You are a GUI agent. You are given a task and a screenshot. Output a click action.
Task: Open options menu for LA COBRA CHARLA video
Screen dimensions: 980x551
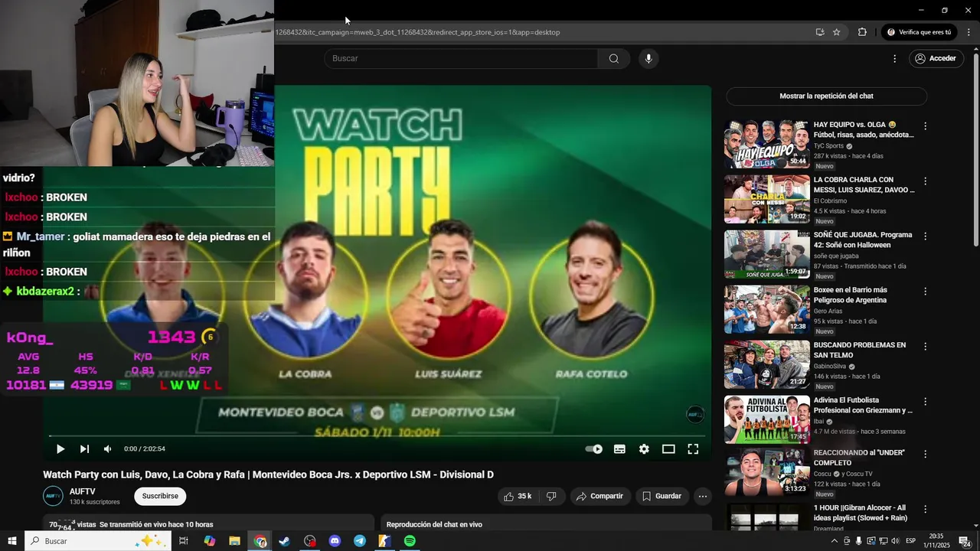point(925,181)
